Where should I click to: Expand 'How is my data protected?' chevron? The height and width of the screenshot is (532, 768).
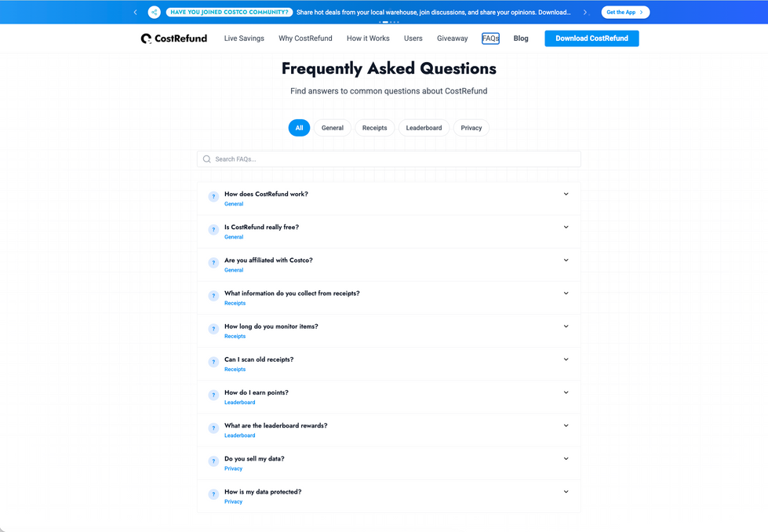pos(566,492)
